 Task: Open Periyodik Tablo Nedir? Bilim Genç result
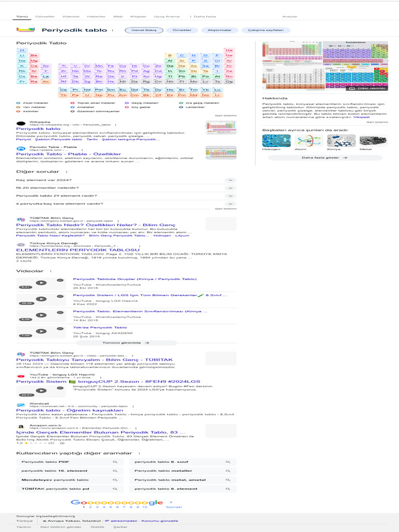(x=96, y=225)
